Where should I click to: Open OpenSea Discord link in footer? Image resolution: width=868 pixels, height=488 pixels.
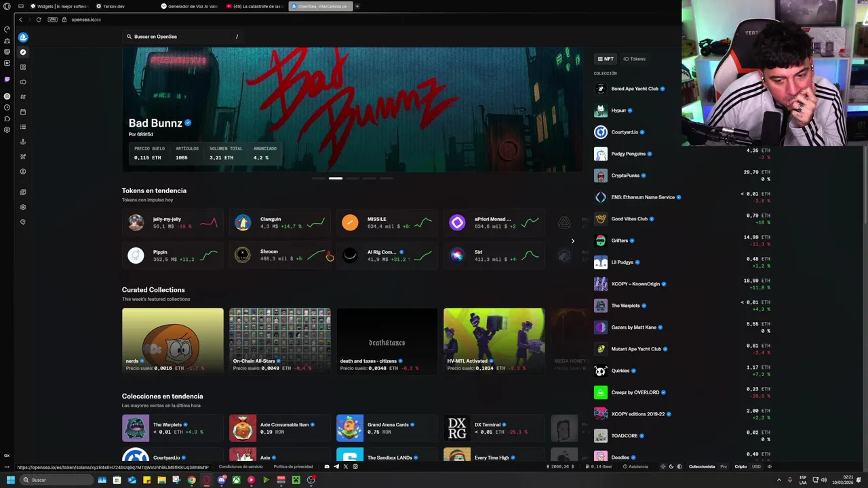(327, 466)
